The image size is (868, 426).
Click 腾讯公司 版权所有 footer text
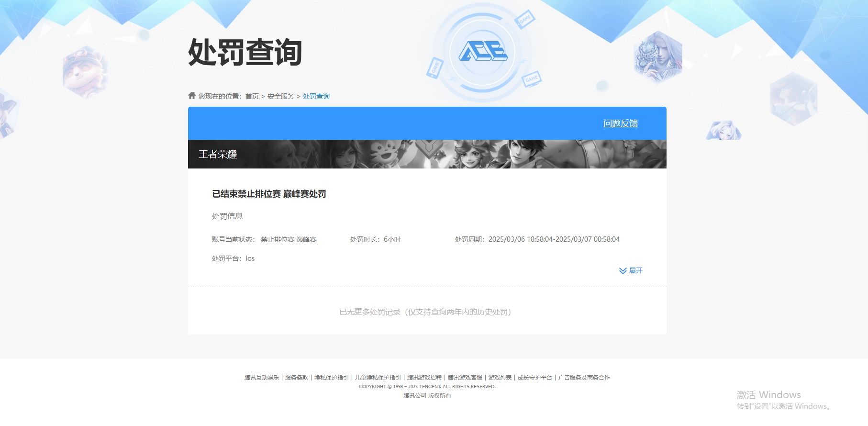[x=427, y=396]
